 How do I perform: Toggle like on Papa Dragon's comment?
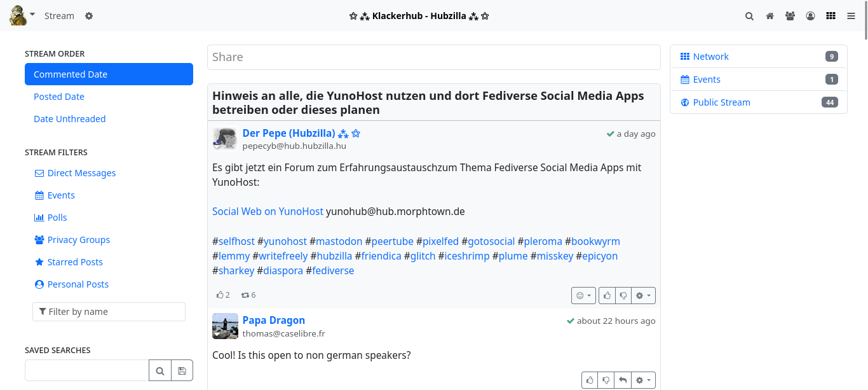click(590, 380)
